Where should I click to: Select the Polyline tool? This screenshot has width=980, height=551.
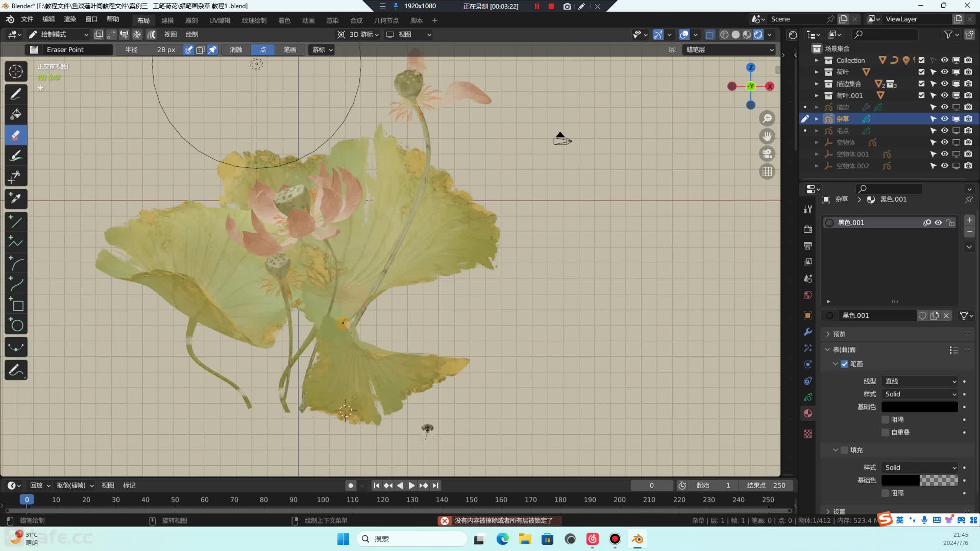pos(16,242)
